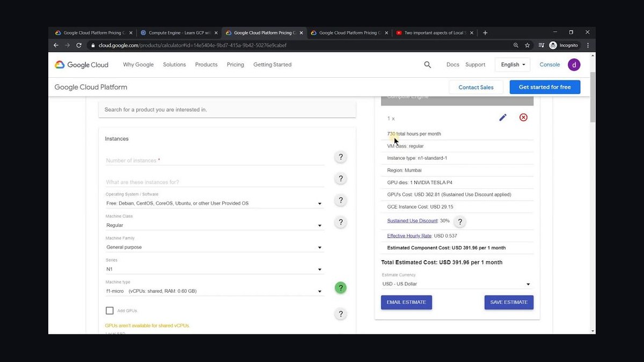Open the Machine type dropdown
Image resolution: width=644 pixels, height=362 pixels.
[x=215, y=291]
